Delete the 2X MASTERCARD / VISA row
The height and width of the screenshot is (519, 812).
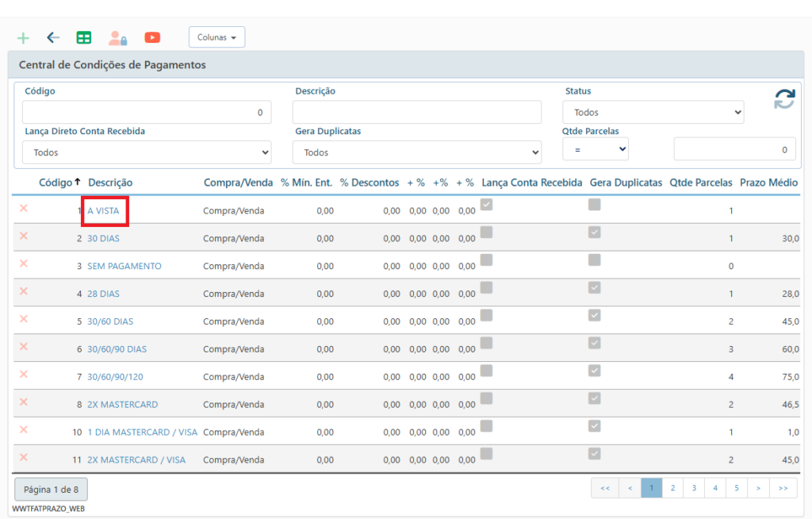(x=24, y=457)
